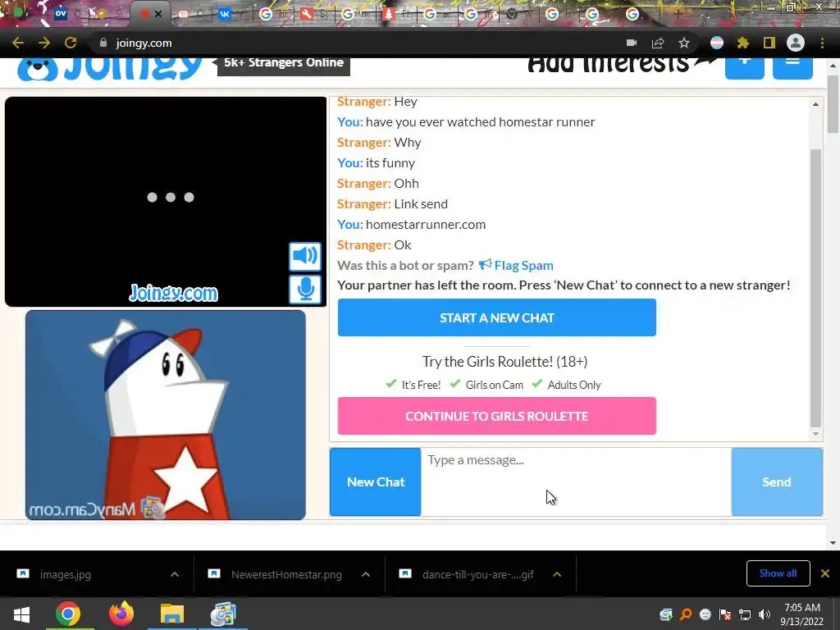The image size is (840, 630).
Task: Click the striped flag extension icon
Action: pyautogui.click(x=717, y=43)
